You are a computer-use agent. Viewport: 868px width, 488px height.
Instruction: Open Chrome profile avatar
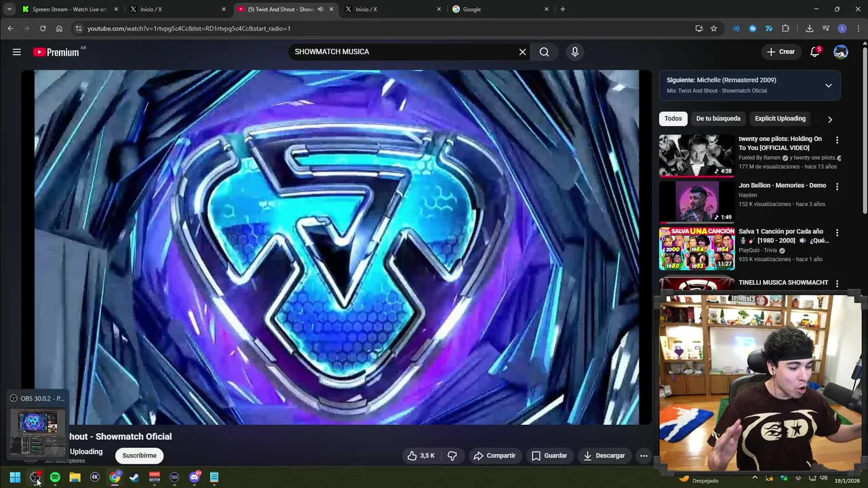pos(842,28)
